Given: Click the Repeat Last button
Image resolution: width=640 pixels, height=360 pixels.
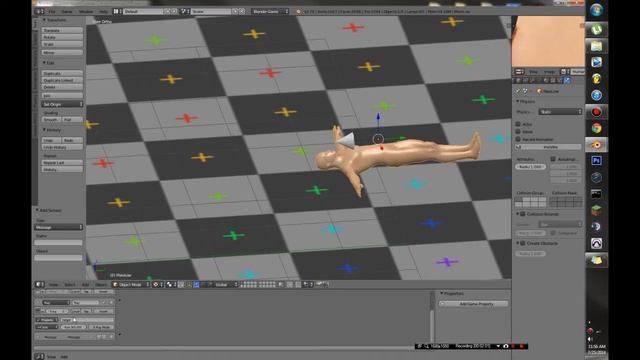Looking at the screenshot, I should point(62,162).
